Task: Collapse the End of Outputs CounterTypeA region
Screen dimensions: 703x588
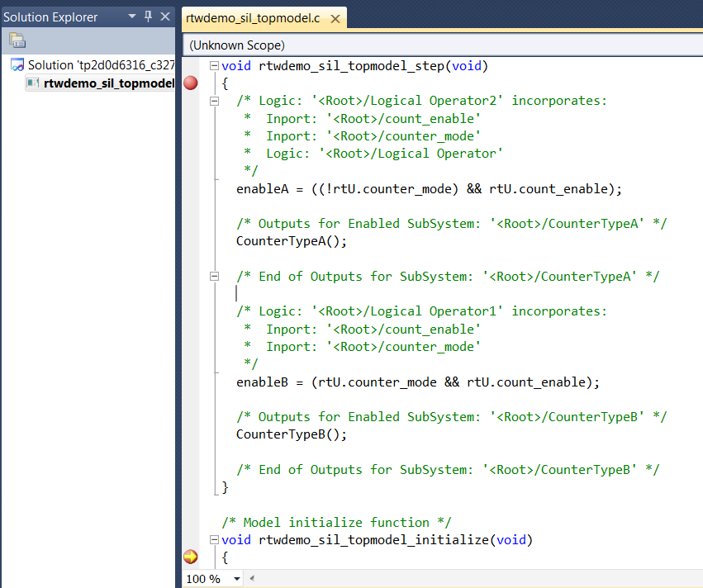Action: pyautogui.click(x=215, y=277)
